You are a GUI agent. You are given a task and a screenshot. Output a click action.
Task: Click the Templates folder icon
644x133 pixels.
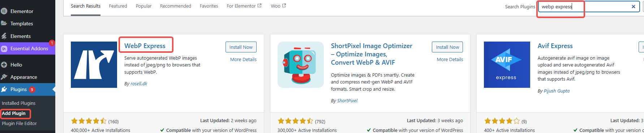[x=4, y=23]
